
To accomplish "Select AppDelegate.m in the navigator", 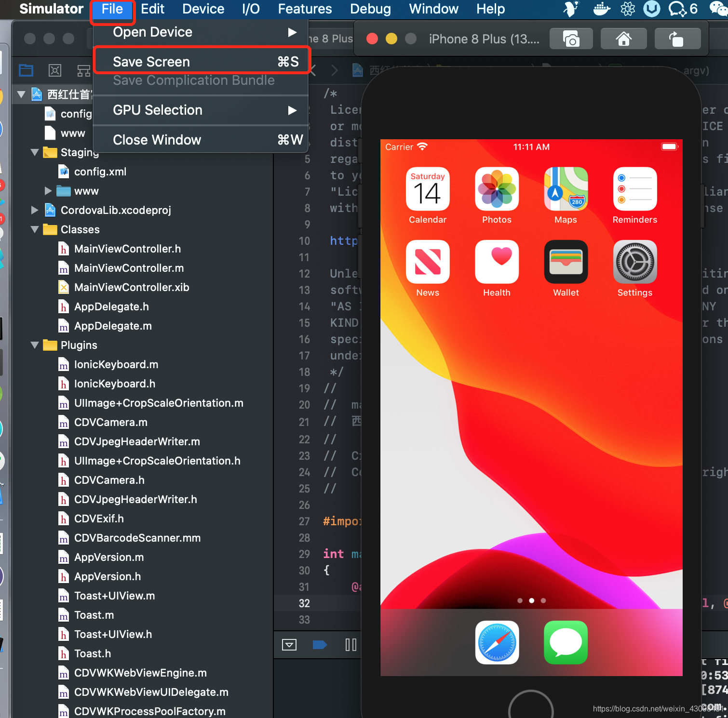I will click(x=113, y=326).
